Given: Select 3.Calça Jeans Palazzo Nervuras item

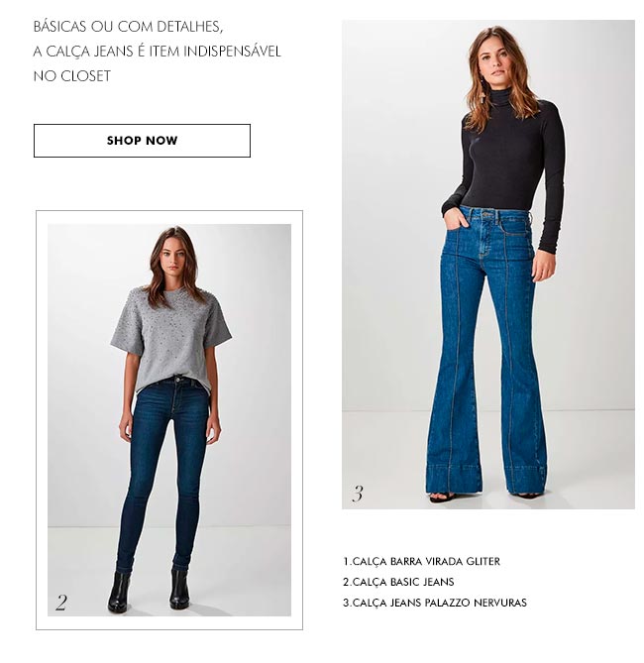Looking at the screenshot, I should pos(435,603).
